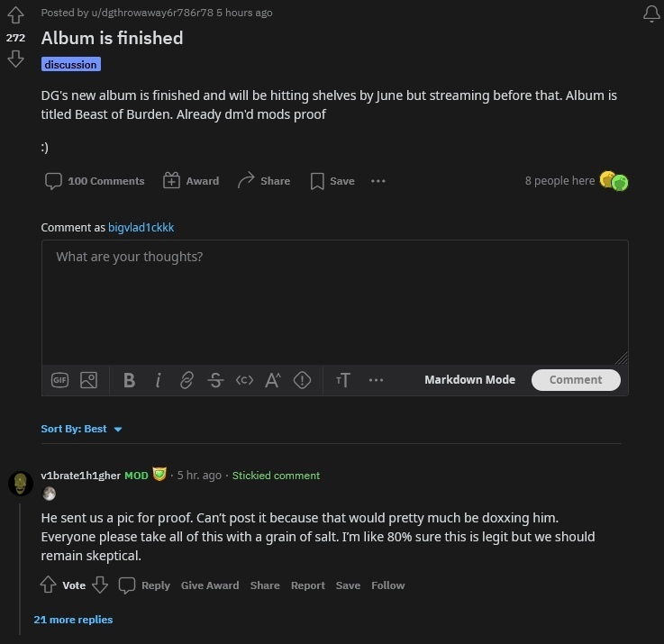Toggle bold formatting in comment editor
Viewport: 664px width, 644px height.
point(129,380)
